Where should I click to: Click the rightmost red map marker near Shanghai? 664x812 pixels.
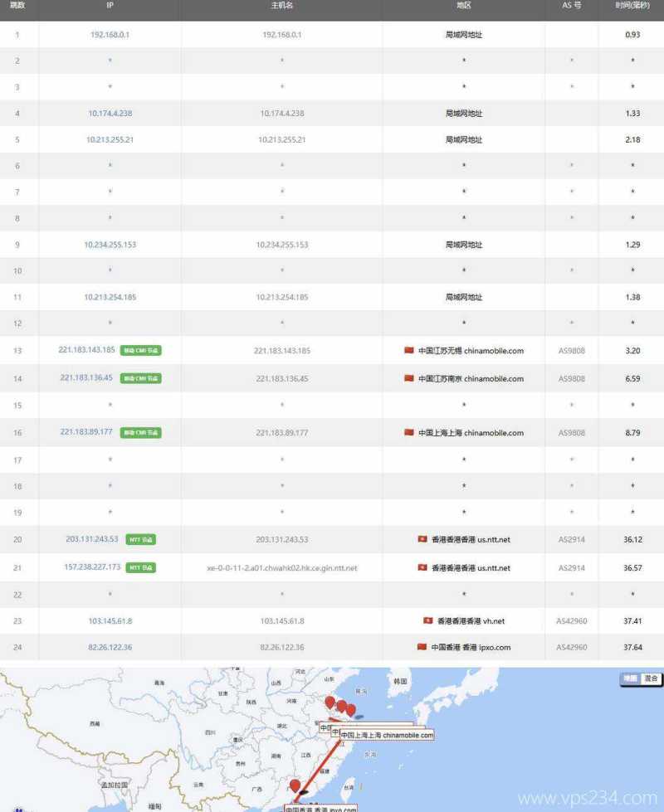(350, 710)
